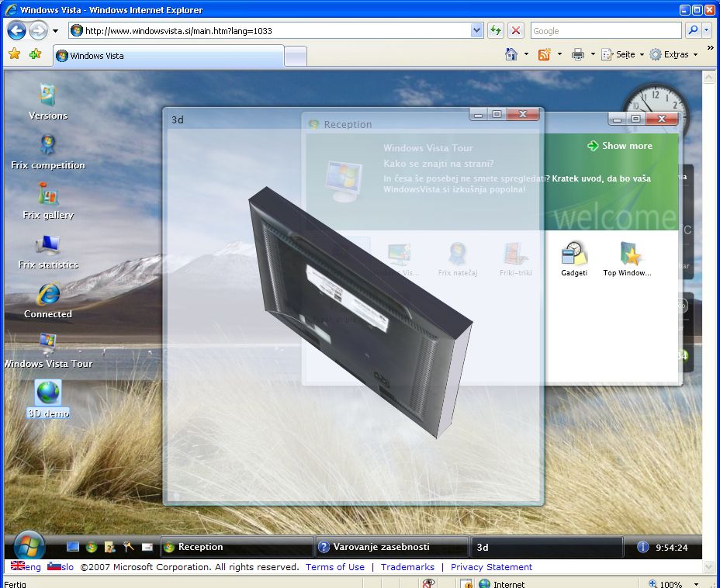Click the page scrollbar up arrow
This screenshot has height=588, width=720.
point(708,77)
